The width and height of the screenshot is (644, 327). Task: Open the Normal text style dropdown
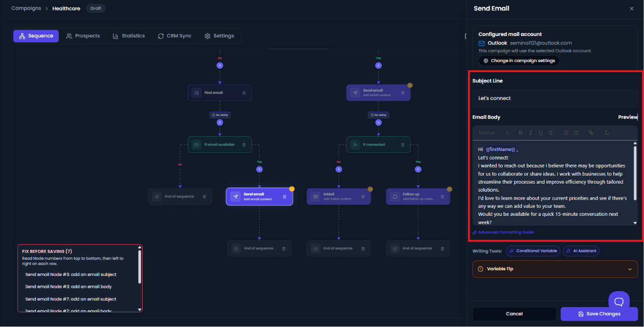click(493, 133)
